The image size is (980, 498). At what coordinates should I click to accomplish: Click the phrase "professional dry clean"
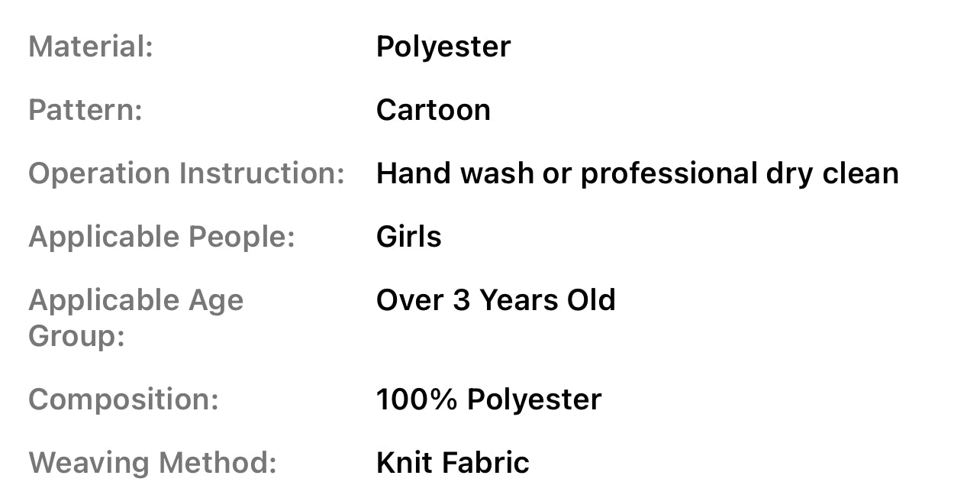[740, 173]
